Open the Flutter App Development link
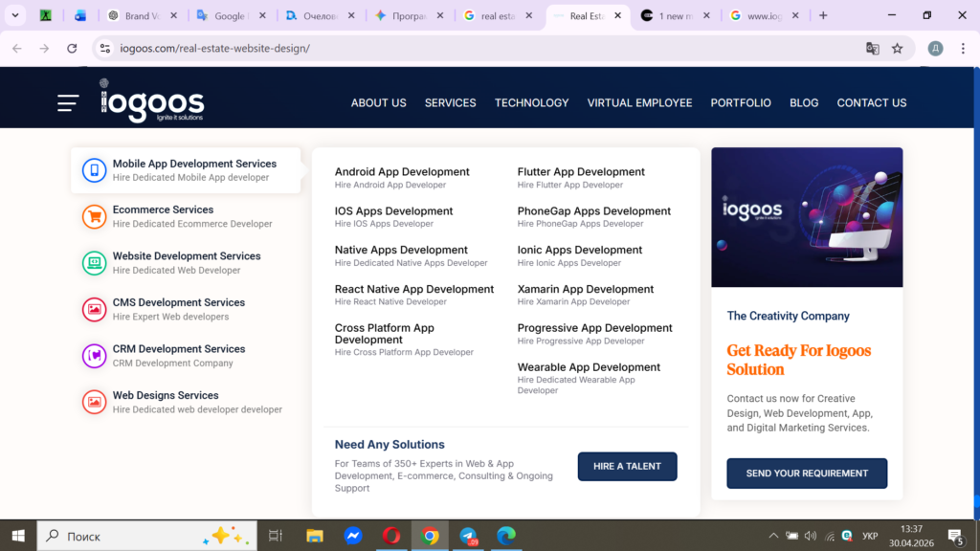The width and height of the screenshot is (980, 551). point(581,172)
